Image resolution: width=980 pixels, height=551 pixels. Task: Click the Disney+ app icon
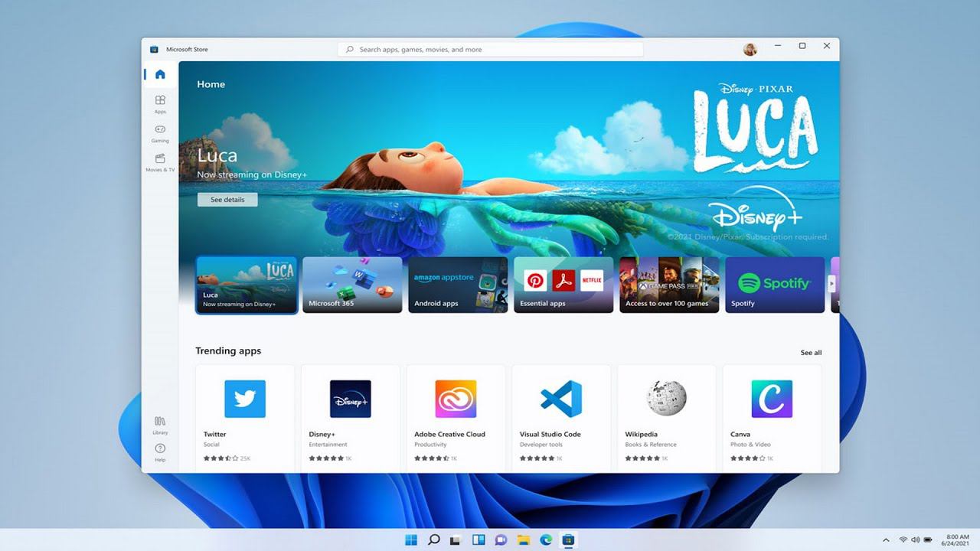[351, 399]
